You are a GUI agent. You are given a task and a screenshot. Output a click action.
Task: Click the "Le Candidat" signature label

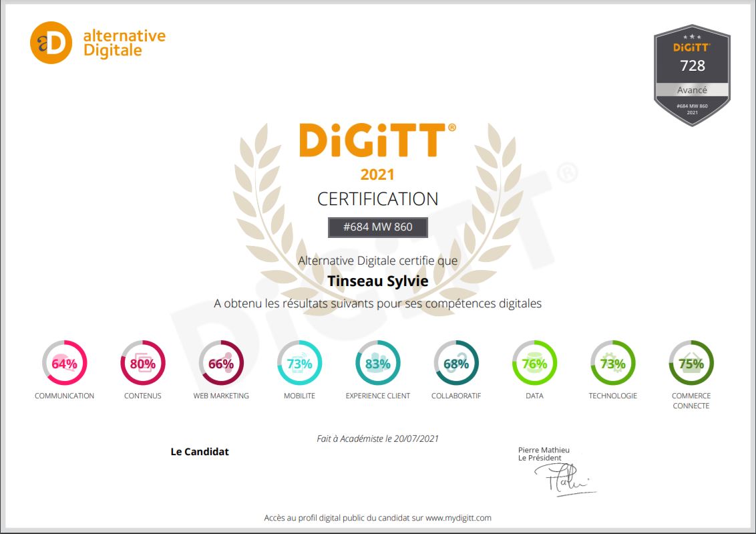click(200, 452)
